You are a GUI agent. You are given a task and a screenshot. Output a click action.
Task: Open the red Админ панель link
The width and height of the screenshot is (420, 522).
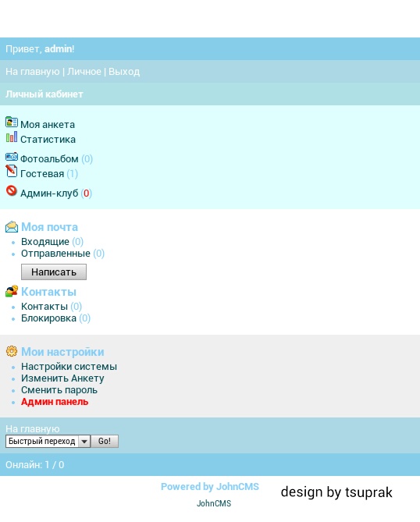[x=55, y=402]
